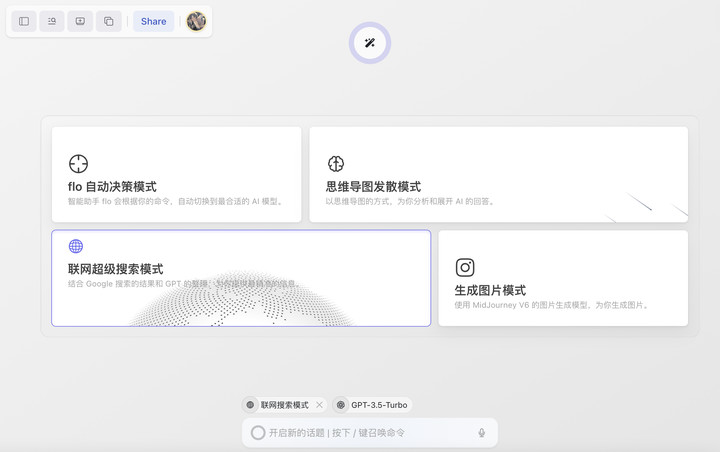Image resolution: width=720 pixels, height=452 pixels.
Task: Open the user avatar profile
Action: 196,21
